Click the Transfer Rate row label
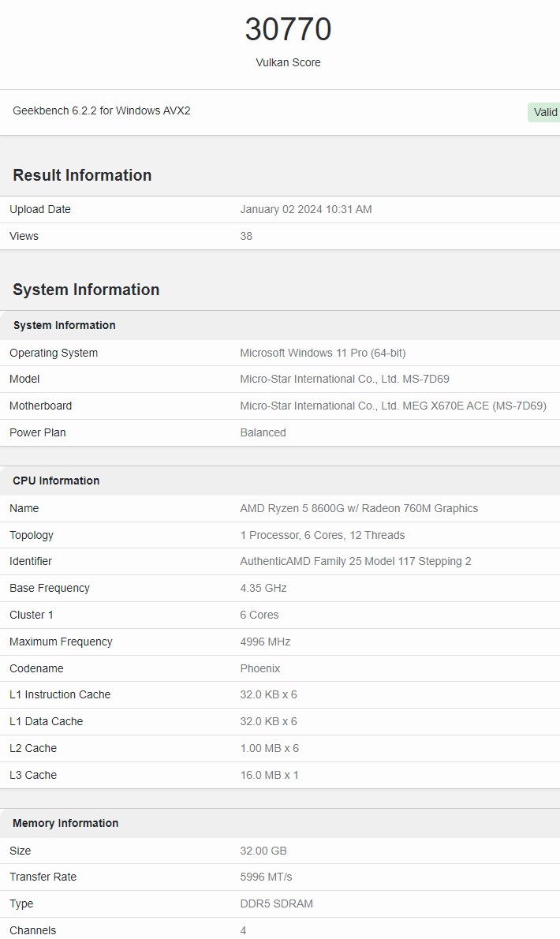This screenshot has height=939, width=560. pyautogui.click(x=43, y=877)
